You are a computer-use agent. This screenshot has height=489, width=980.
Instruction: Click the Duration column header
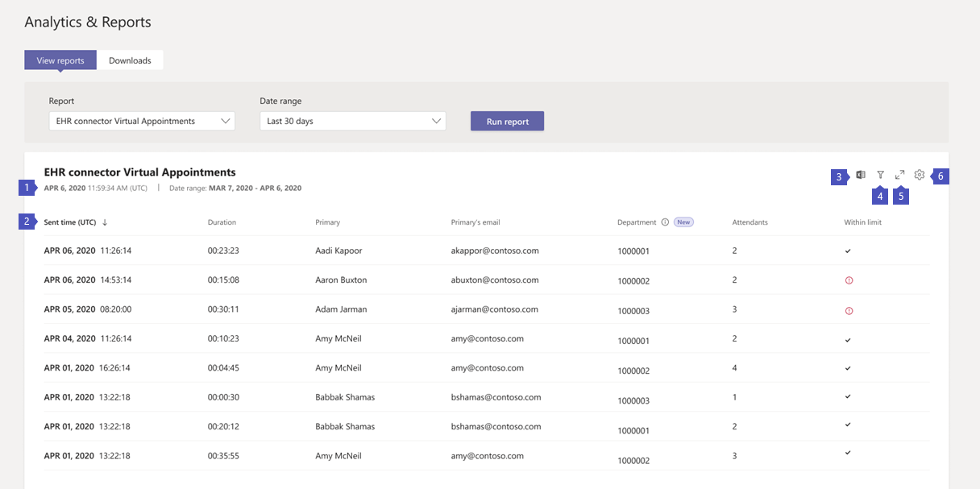pos(222,222)
